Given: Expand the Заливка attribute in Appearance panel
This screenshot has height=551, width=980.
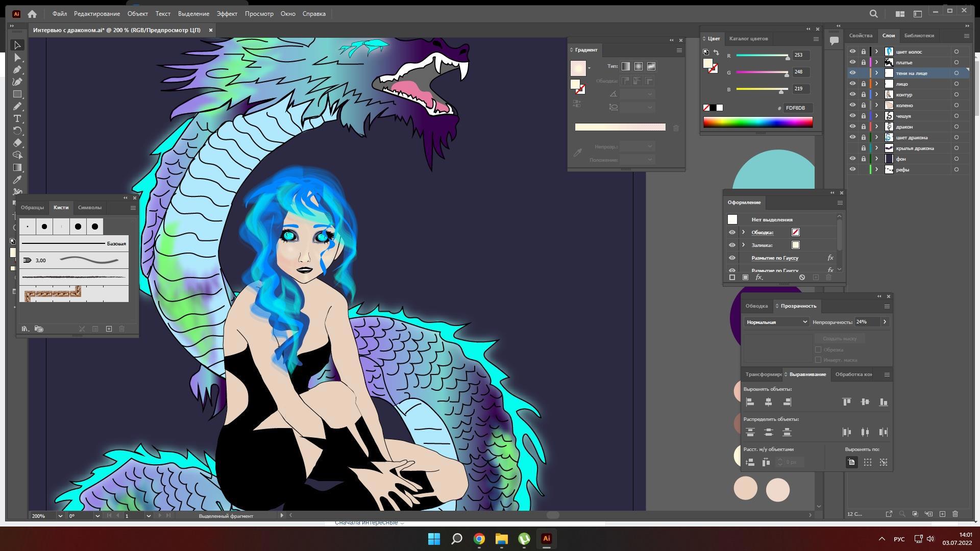Looking at the screenshot, I should pos(744,245).
